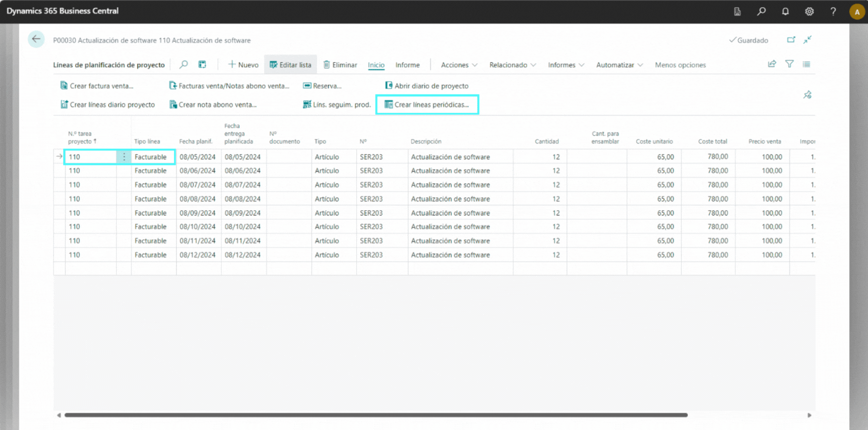Image resolution: width=868 pixels, height=430 pixels.
Task: Click Crear factura venta action
Action: point(97,86)
